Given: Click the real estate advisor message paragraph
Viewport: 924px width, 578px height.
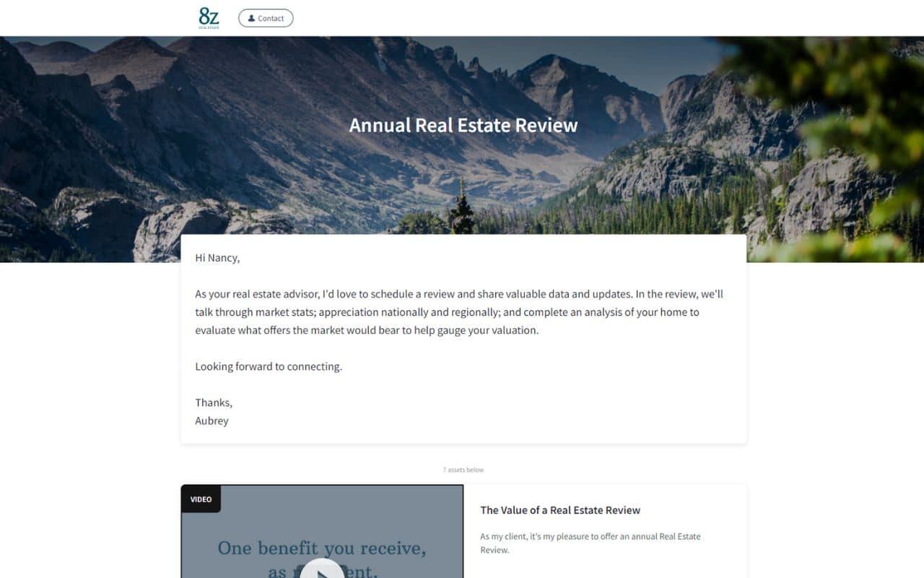Looking at the screenshot, I should pyautogui.click(x=459, y=312).
